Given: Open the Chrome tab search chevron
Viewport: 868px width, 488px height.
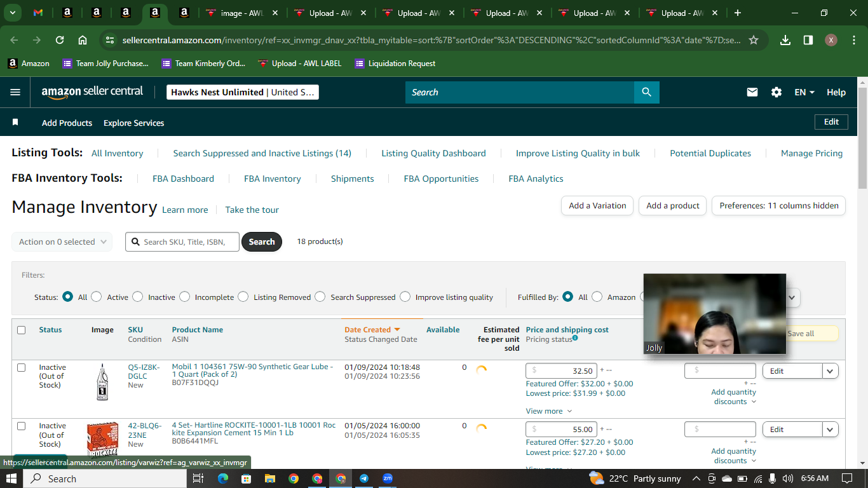Looking at the screenshot, I should pos(13,13).
